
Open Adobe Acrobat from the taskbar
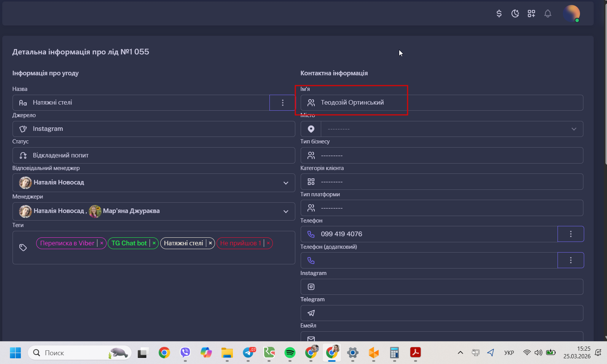click(415, 353)
